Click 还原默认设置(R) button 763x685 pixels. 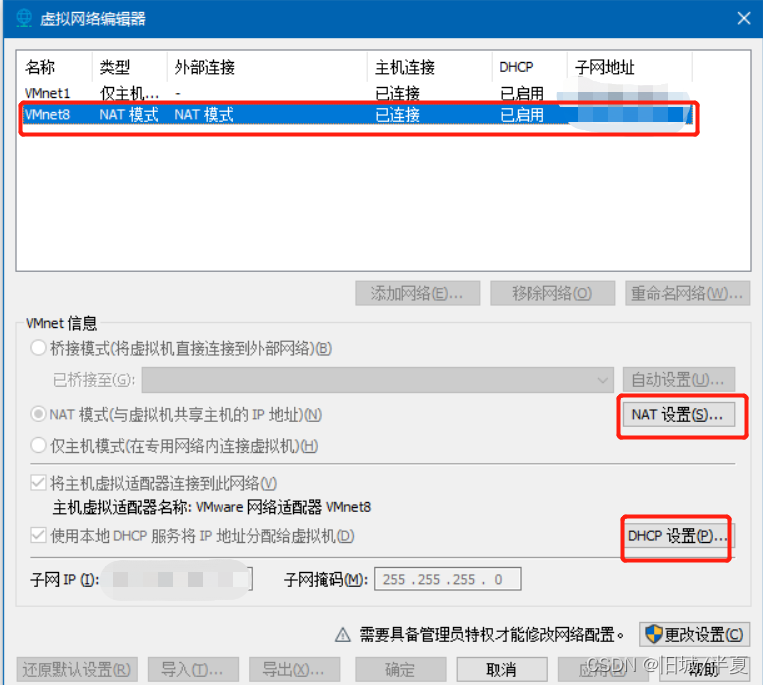77,669
